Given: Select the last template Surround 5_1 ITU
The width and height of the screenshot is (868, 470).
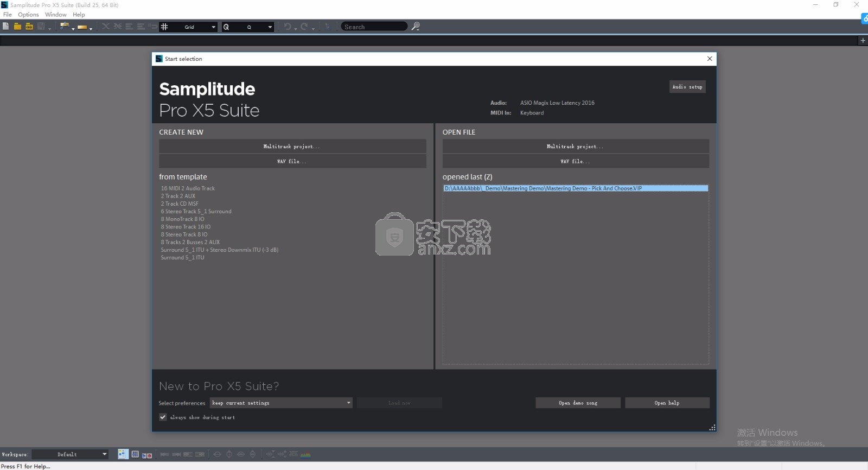Looking at the screenshot, I should pos(182,257).
